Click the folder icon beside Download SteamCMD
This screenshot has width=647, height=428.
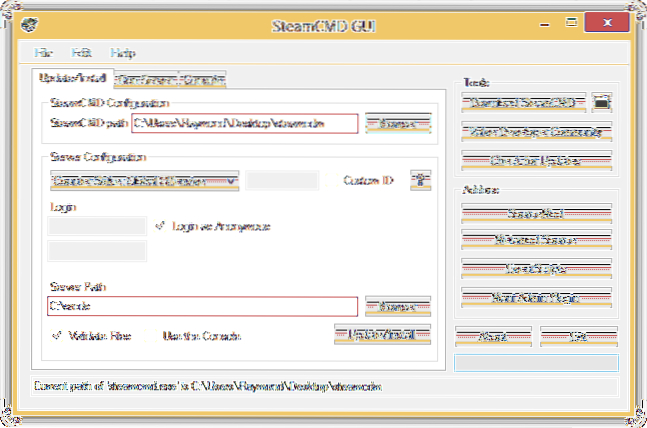point(602,102)
